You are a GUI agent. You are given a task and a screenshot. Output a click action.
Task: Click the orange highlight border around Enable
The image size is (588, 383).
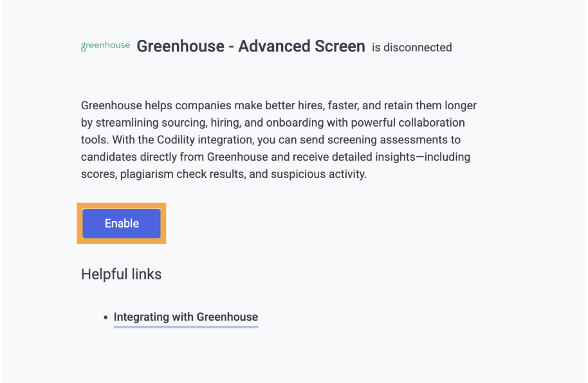coord(122,206)
